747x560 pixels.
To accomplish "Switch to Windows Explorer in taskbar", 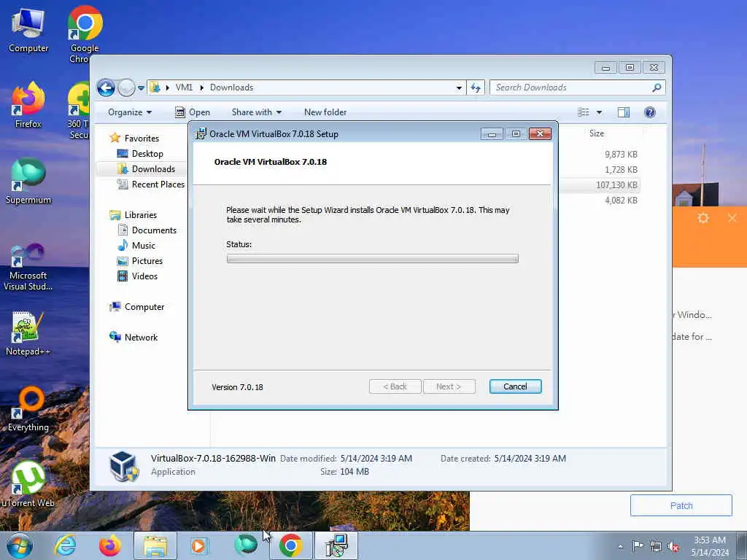I will [155, 545].
